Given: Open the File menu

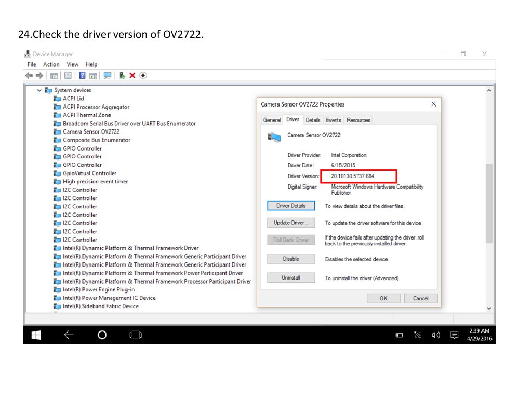Looking at the screenshot, I should (32, 64).
